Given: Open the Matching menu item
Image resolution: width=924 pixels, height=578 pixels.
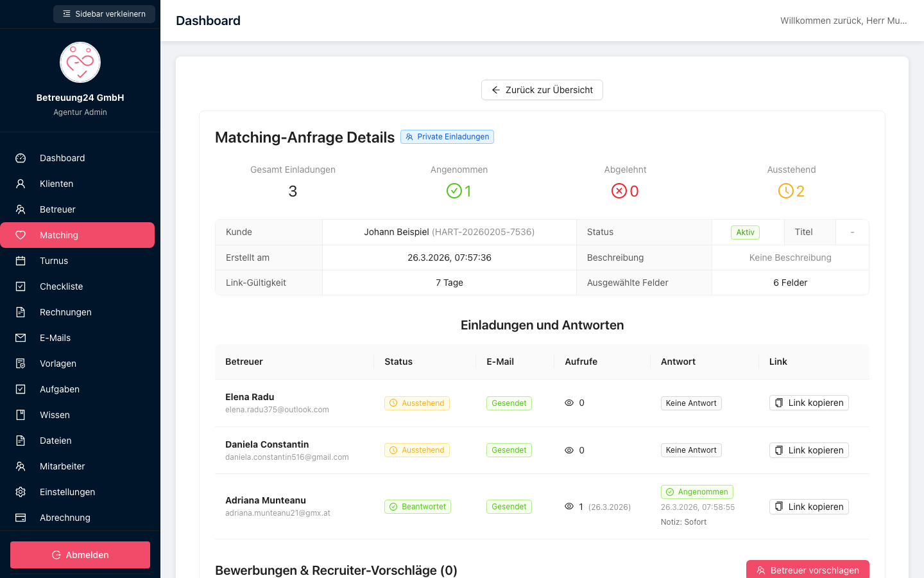Looking at the screenshot, I should (77, 235).
